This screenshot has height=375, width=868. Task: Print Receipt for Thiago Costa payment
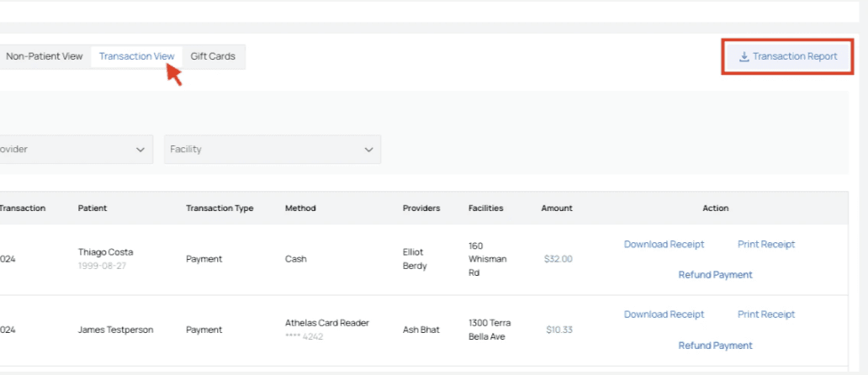tap(765, 245)
